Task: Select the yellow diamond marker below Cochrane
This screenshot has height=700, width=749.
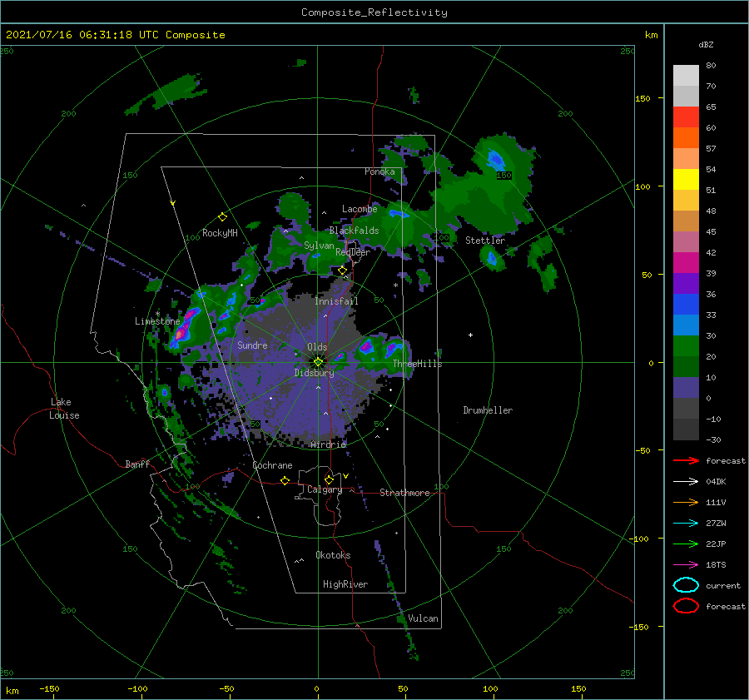Action: click(x=285, y=481)
